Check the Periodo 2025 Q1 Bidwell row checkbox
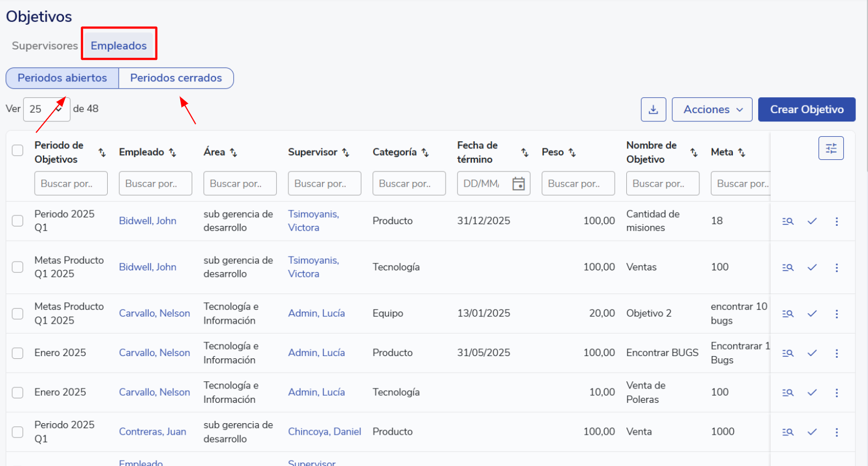Image resolution: width=868 pixels, height=466 pixels. [x=18, y=220]
